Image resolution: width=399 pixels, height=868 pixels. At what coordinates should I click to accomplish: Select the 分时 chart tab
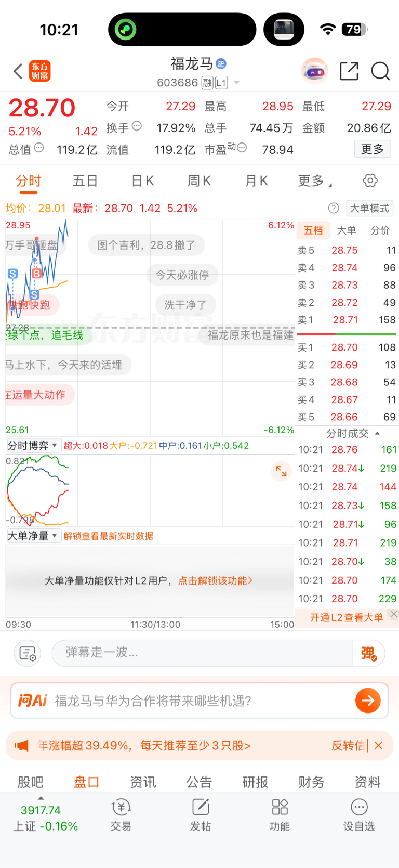(28, 181)
